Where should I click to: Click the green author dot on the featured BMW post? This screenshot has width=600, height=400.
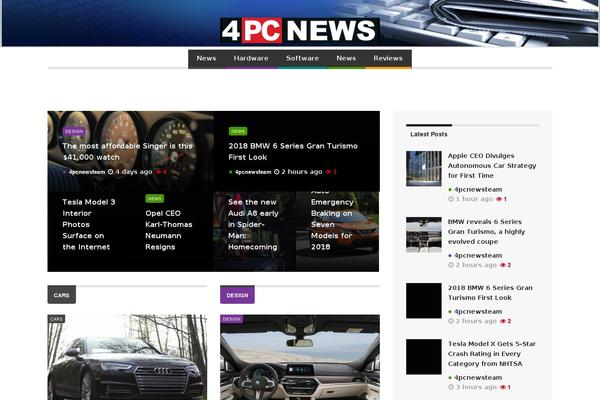tap(231, 172)
